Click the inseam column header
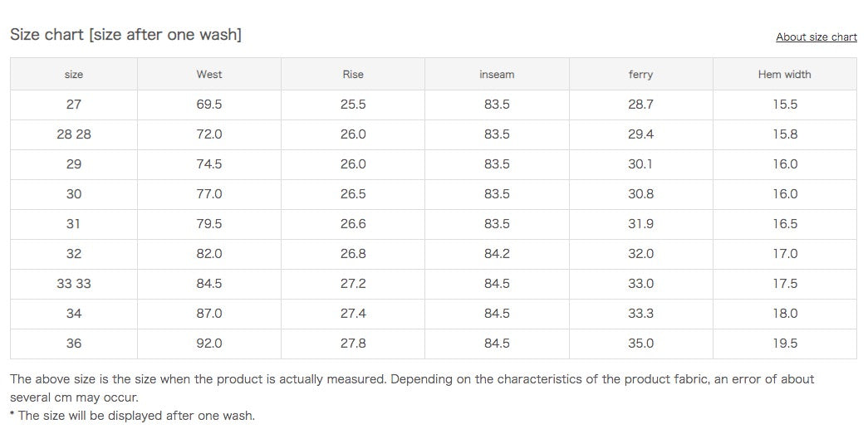 tap(497, 75)
